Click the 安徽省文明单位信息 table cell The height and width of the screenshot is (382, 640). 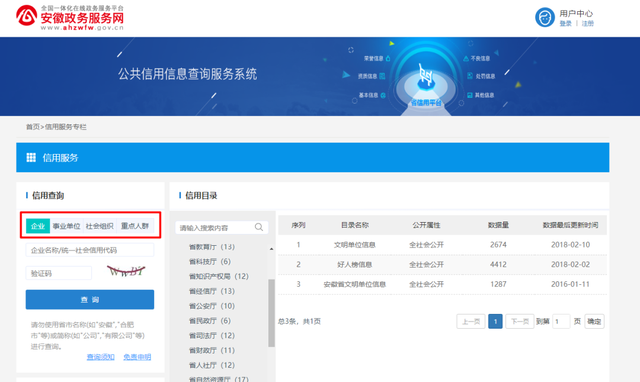pos(355,284)
